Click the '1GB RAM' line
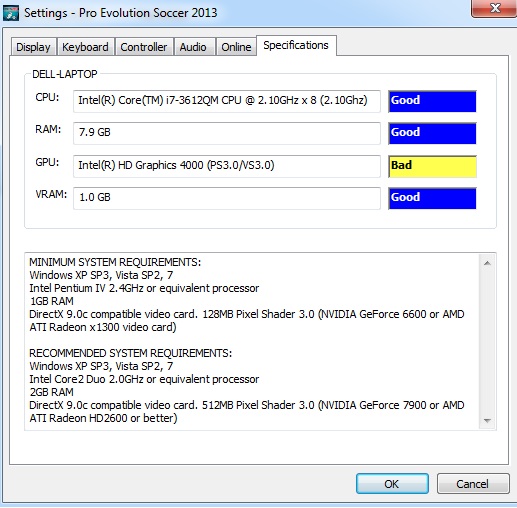This screenshot has height=508, width=517. point(52,301)
